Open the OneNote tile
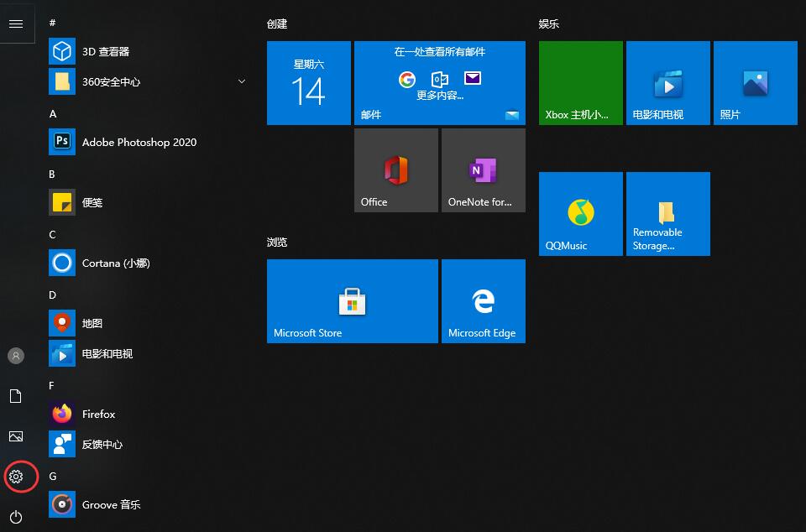806x532 pixels. coord(484,170)
